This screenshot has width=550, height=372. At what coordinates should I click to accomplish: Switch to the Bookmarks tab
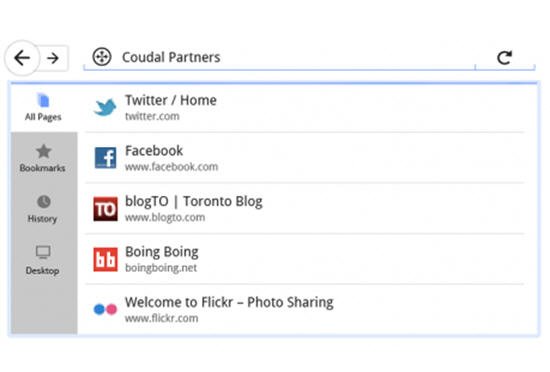point(43,158)
